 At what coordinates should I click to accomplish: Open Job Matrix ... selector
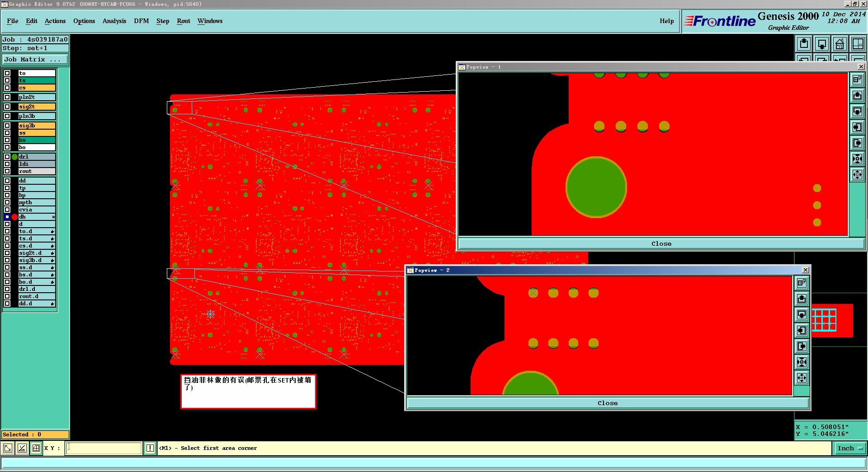coord(35,59)
